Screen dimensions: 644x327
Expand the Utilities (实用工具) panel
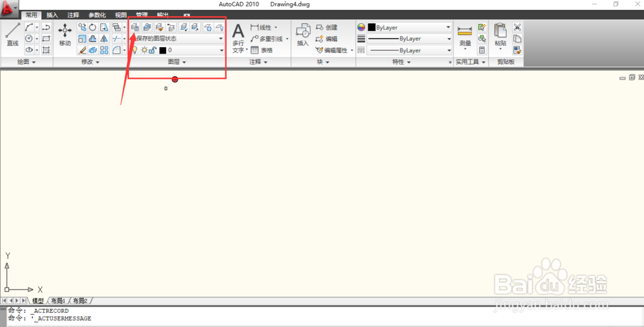pos(471,62)
